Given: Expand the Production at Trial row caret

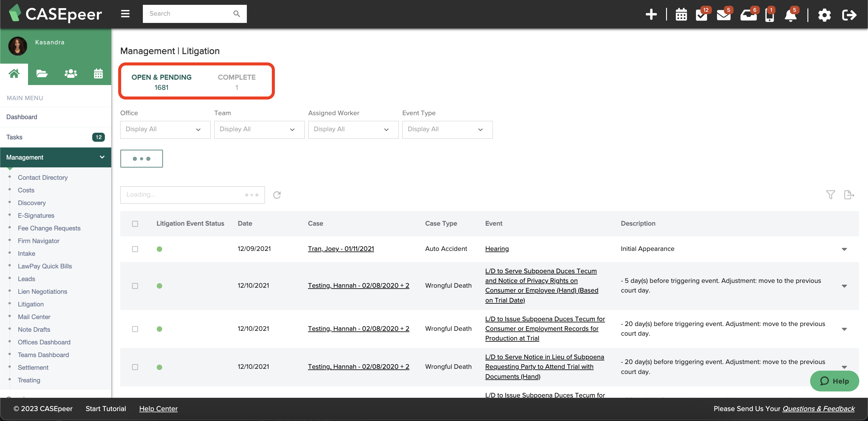Looking at the screenshot, I should (x=844, y=329).
